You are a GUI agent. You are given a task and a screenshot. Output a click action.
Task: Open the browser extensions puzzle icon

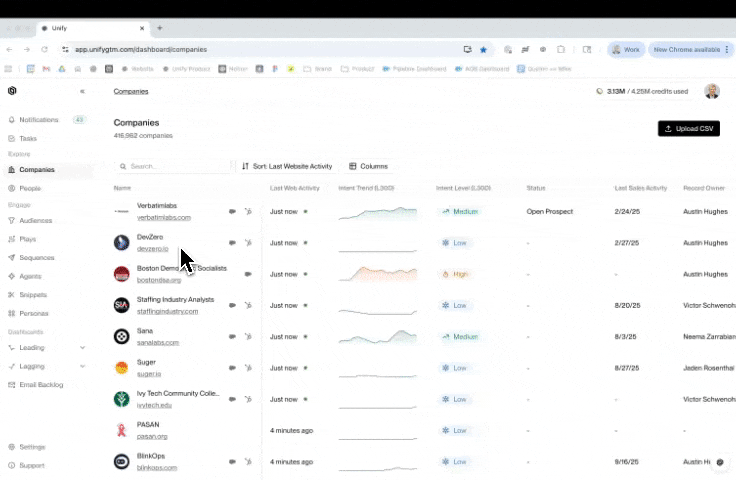[561, 49]
